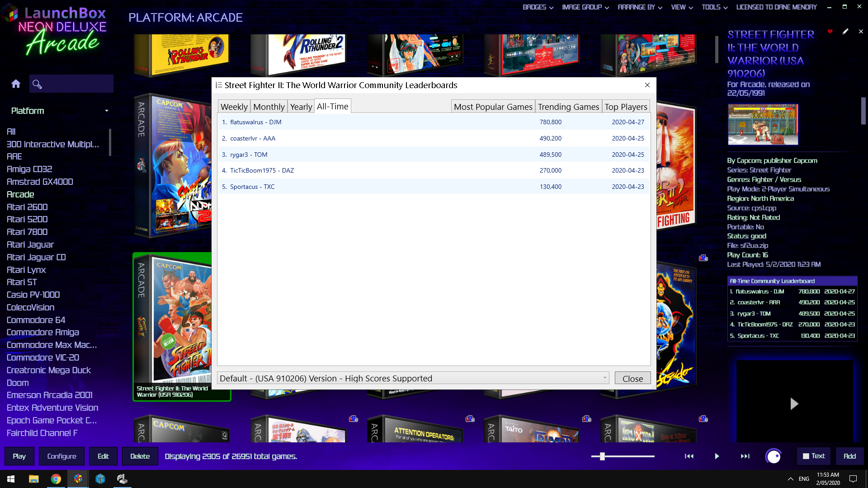Open the game version dropdown
868x488 pixels.
pos(413,378)
